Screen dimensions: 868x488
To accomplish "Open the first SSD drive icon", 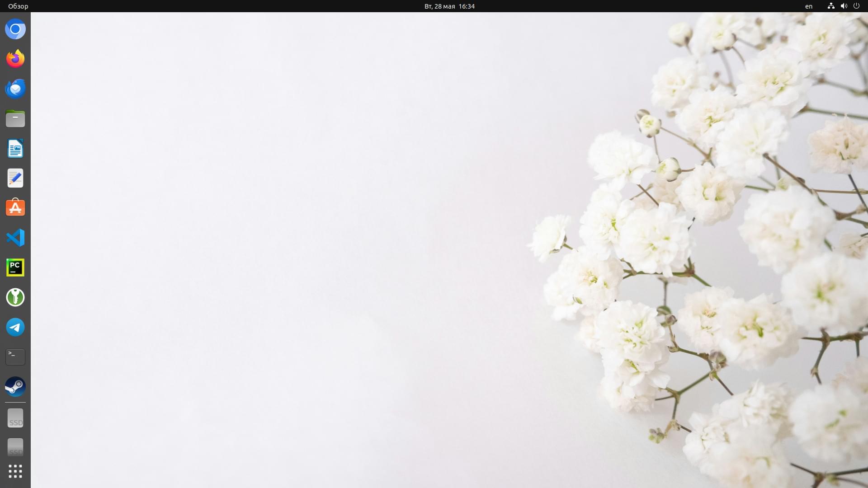I will (15, 418).
